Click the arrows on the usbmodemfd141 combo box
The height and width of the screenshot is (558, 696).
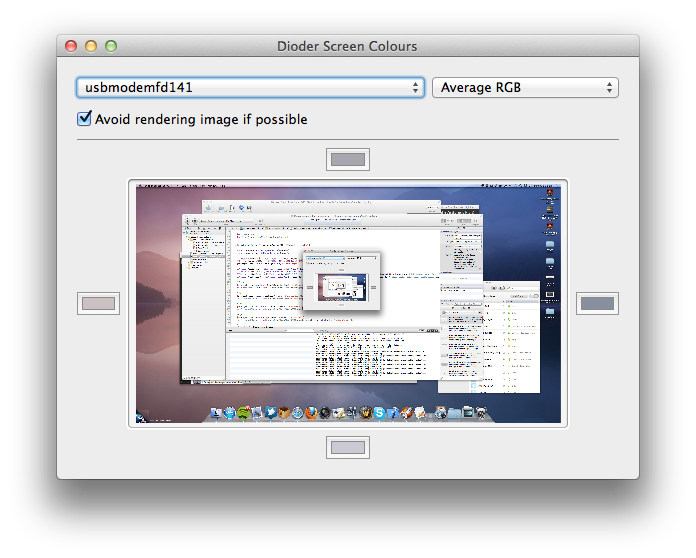click(x=416, y=88)
